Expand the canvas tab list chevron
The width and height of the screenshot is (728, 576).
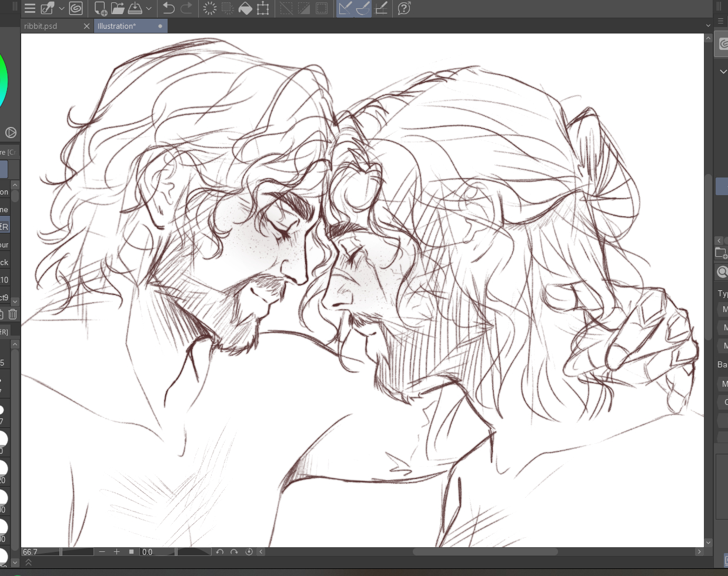pyautogui.click(x=708, y=26)
